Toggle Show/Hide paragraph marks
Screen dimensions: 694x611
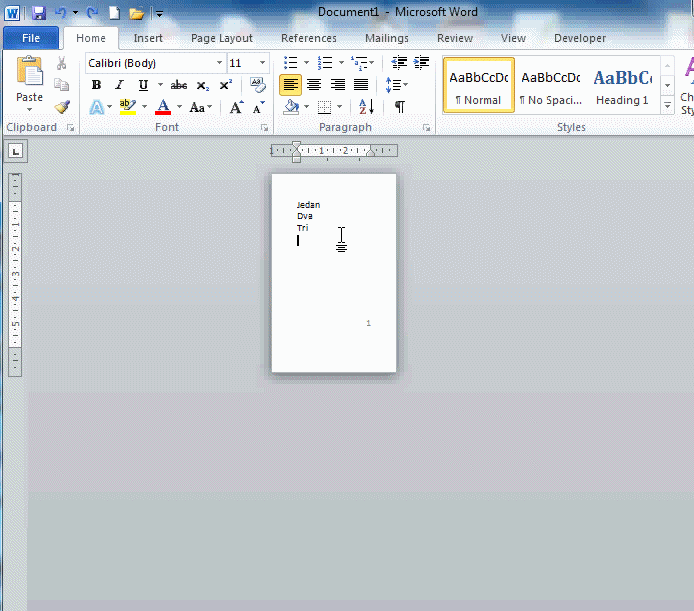point(399,107)
